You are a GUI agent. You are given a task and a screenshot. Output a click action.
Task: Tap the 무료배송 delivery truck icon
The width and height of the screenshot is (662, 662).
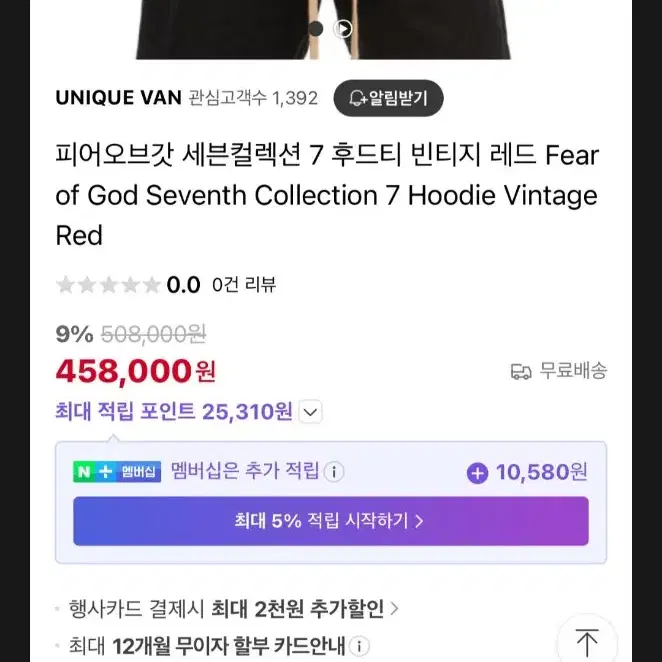521,372
